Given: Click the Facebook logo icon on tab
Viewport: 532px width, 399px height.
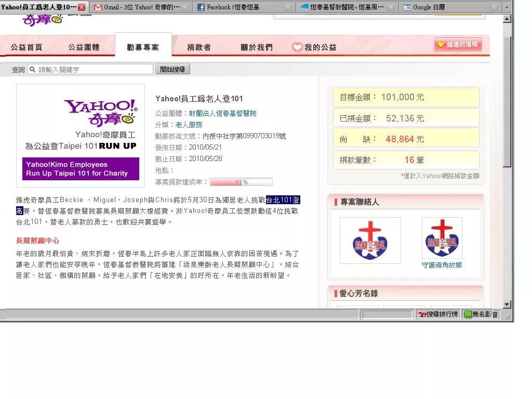Looking at the screenshot, I should point(201,7).
